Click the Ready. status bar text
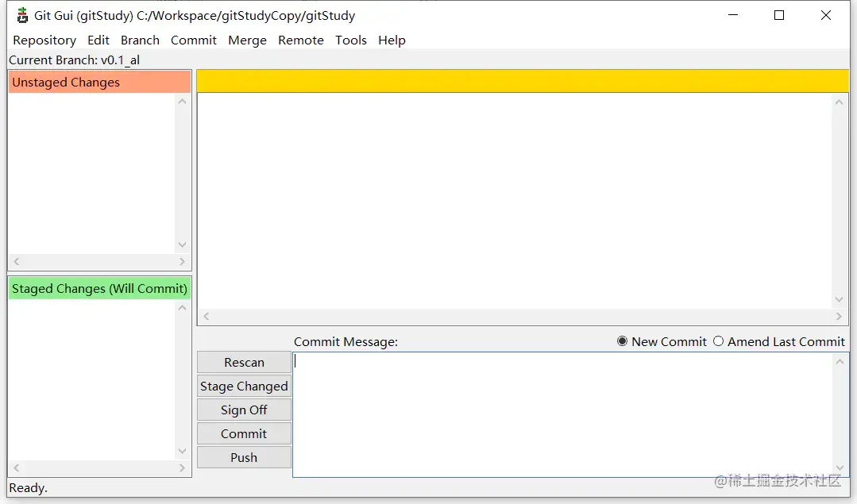This screenshot has height=504, width=857. click(x=28, y=487)
